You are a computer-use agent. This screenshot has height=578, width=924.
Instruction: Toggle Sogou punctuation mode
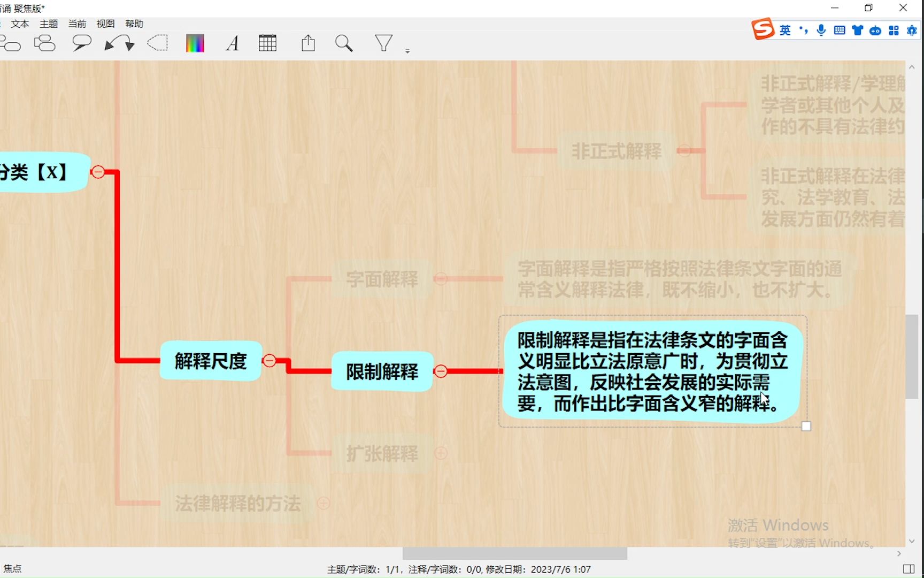[802, 31]
